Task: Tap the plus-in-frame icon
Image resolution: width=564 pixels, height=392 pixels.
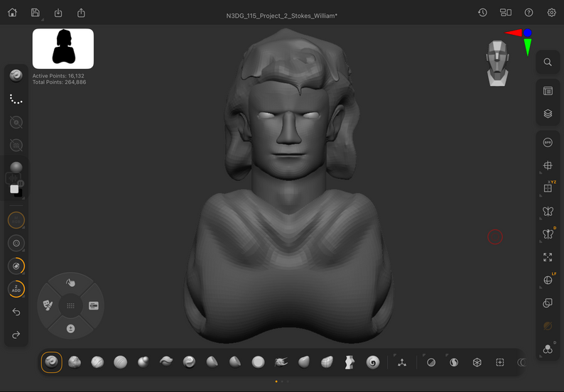Action: pyautogui.click(x=500, y=362)
